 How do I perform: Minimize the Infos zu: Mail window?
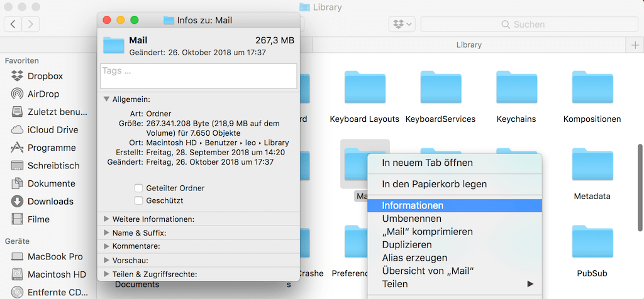(121, 20)
